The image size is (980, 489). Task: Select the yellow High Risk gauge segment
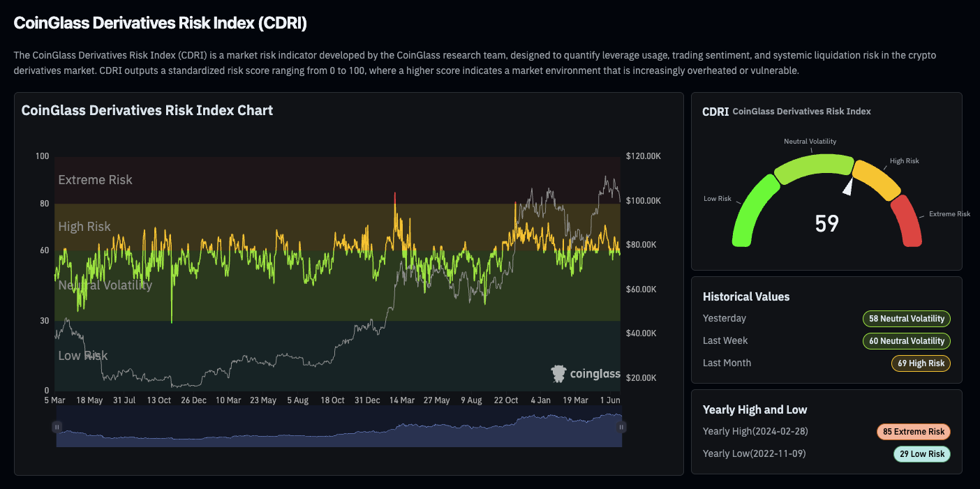pyautogui.click(x=877, y=179)
